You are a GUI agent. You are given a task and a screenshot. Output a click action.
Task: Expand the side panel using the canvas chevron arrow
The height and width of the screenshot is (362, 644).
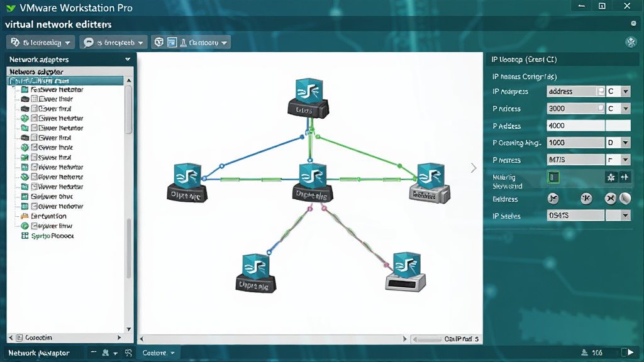pyautogui.click(x=474, y=168)
